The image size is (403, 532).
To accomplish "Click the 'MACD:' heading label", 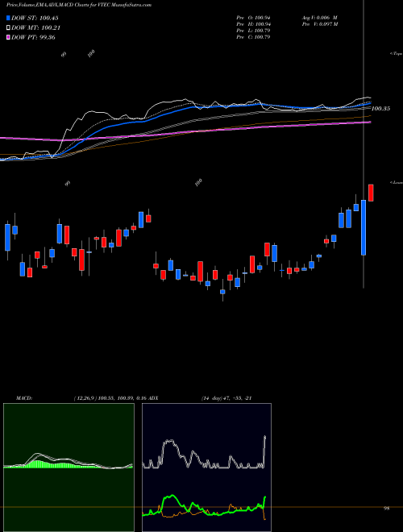I will tap(23, 398).
